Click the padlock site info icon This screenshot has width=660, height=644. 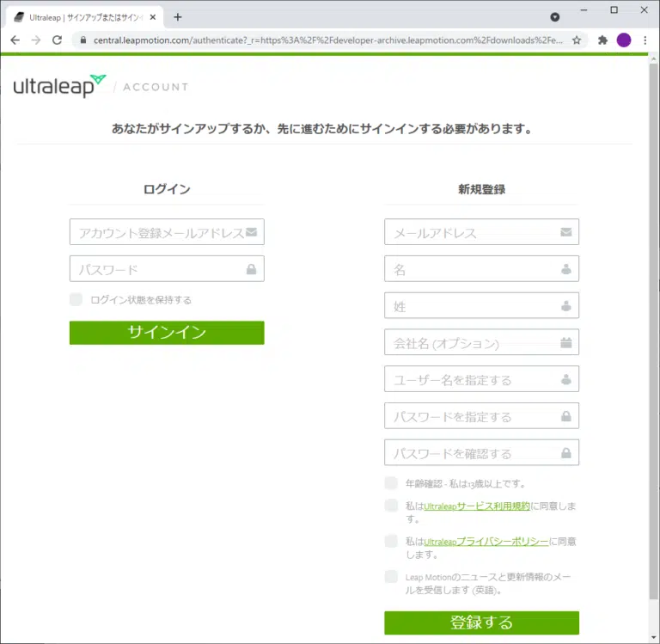tap(82, 40)
